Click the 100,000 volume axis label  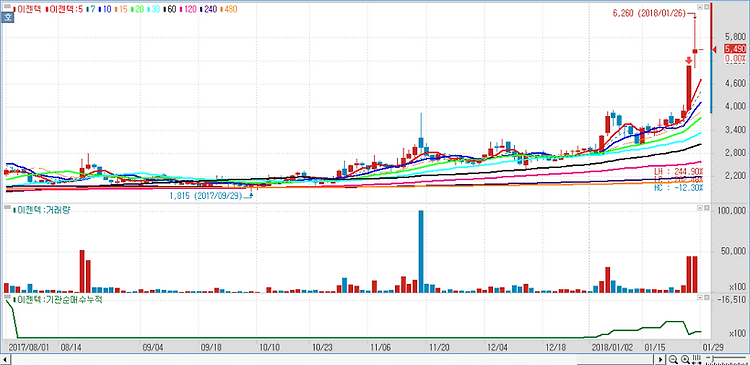pyautogui.click(x=733, y=211)
